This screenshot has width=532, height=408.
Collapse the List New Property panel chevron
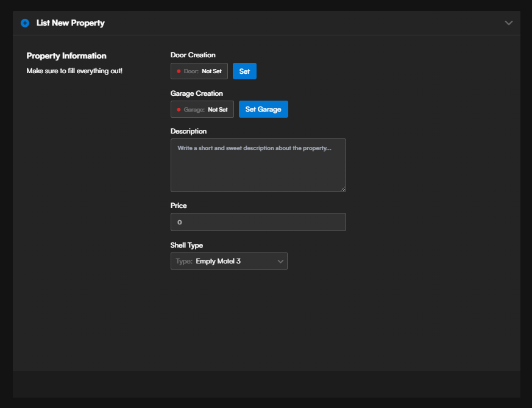point(509,23)
